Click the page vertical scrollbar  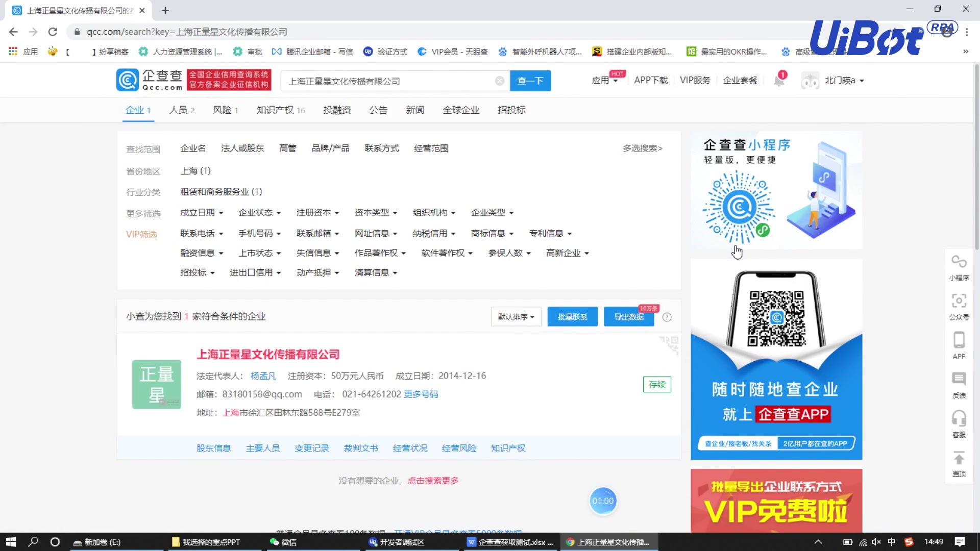[976, 158]
